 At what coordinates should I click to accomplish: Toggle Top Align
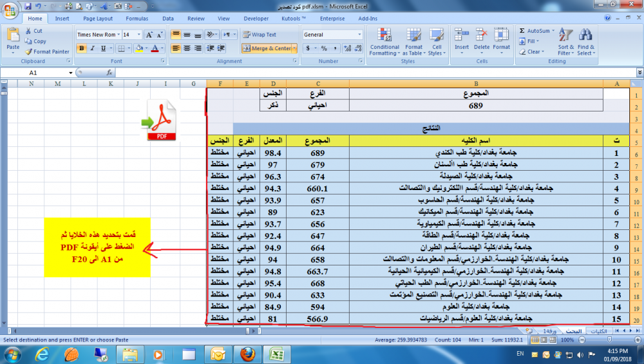tap(175, 35)
